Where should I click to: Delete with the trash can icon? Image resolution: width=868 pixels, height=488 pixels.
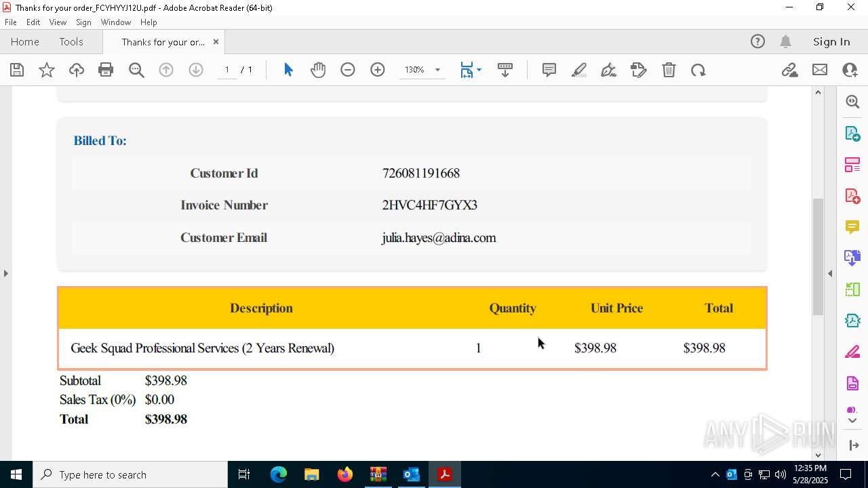(x=669, y=70)
